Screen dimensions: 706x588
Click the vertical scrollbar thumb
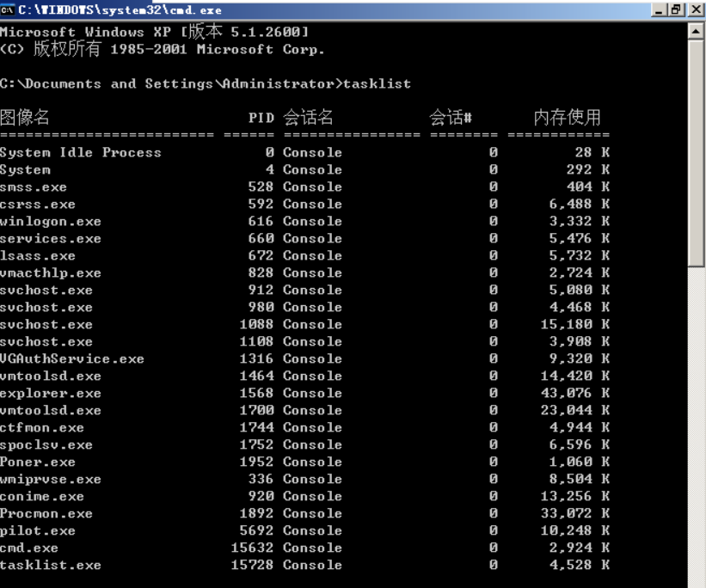point(696,153)
